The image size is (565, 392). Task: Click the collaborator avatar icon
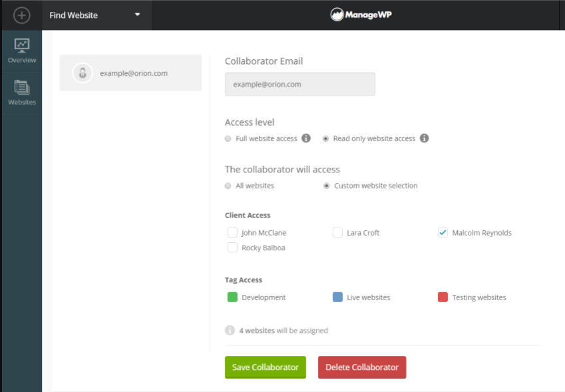coord(83,73)
